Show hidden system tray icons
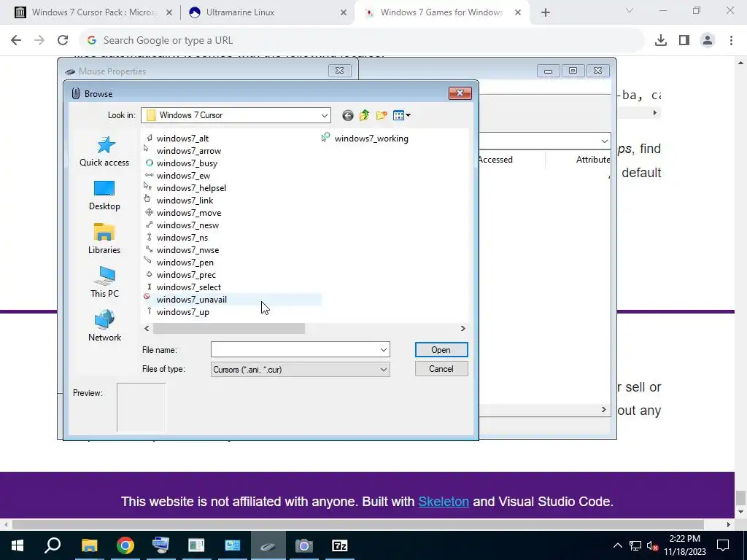 coord(617,545)
